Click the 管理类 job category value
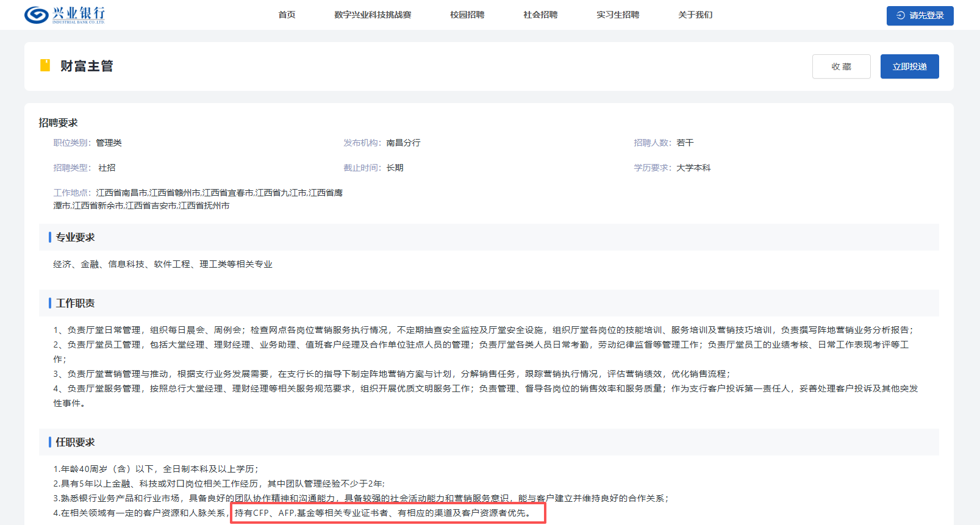 pyautogui.click(x=109, y=143)
